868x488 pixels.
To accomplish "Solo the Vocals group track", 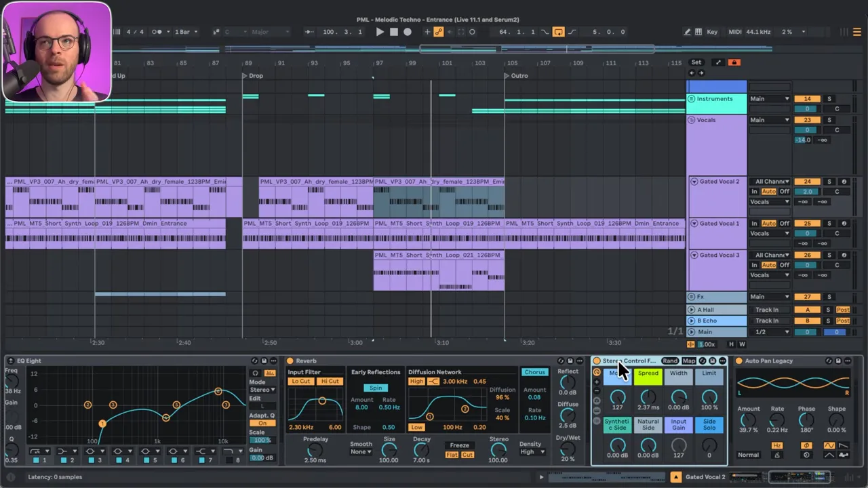I will point(829,120).
